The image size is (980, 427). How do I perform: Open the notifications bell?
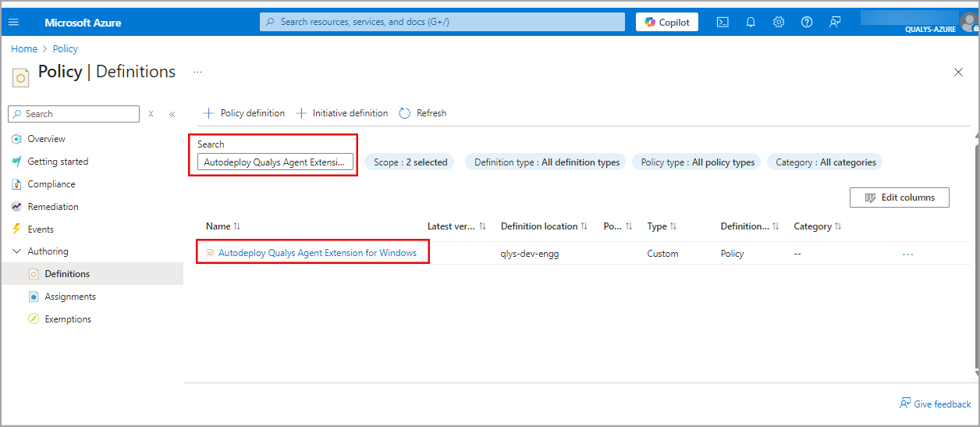pyautogui.click(x=751, y=23)
